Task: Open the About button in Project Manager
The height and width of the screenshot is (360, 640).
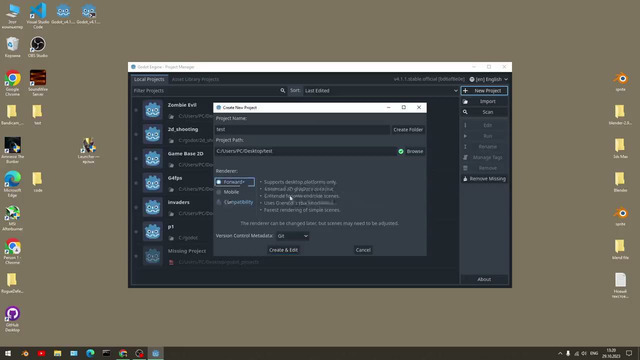Action: click(484, 279)
